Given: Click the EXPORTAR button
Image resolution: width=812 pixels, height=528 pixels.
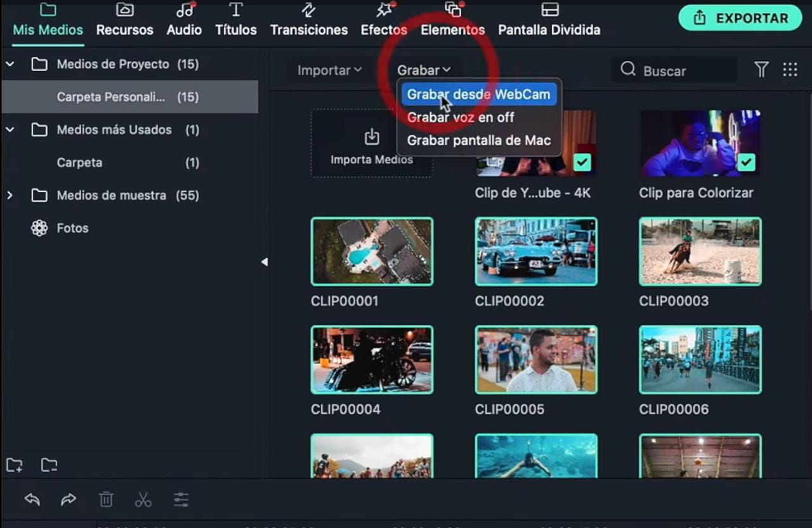Looking at the screenshot, I should 741,18.
